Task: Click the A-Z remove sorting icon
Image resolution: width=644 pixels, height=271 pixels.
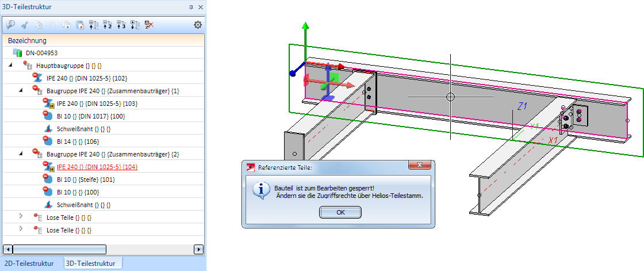Action: pyautogui.click(x=149, y=25)
